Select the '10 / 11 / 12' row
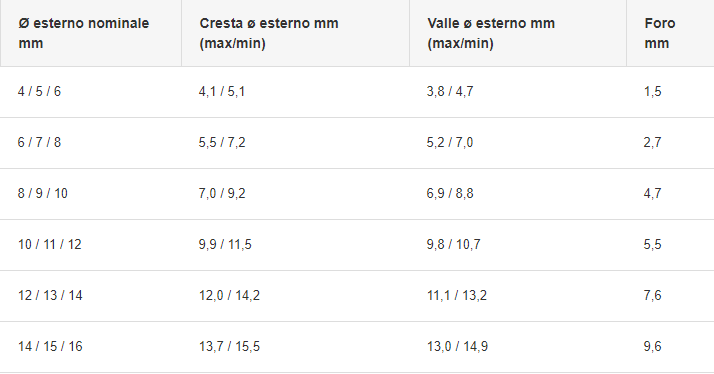The image size is (714, 374). (357, 245)
